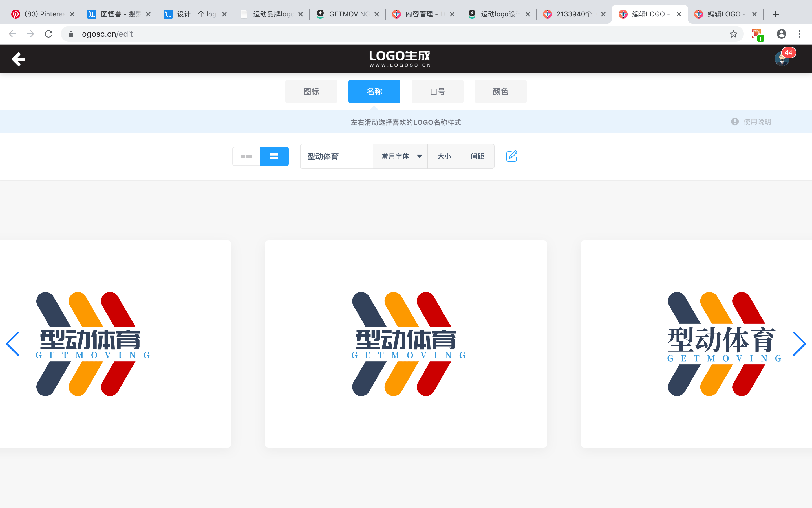Image resolution: width=812 pixels, height=508 pixels.
Task: Click the edit pencil icon beside 间距
Action: [511, 156]
